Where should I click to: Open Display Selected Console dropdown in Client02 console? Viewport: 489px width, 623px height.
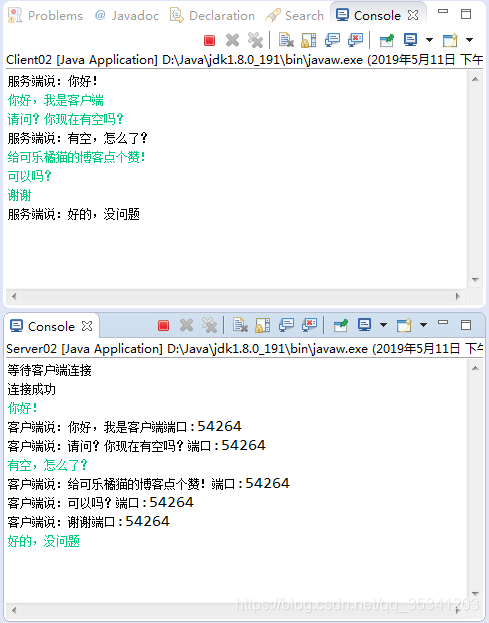pos(429,40)
